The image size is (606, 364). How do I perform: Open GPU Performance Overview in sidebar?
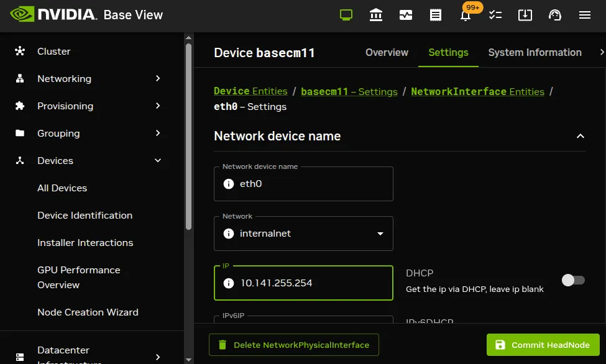coord(79,278)
